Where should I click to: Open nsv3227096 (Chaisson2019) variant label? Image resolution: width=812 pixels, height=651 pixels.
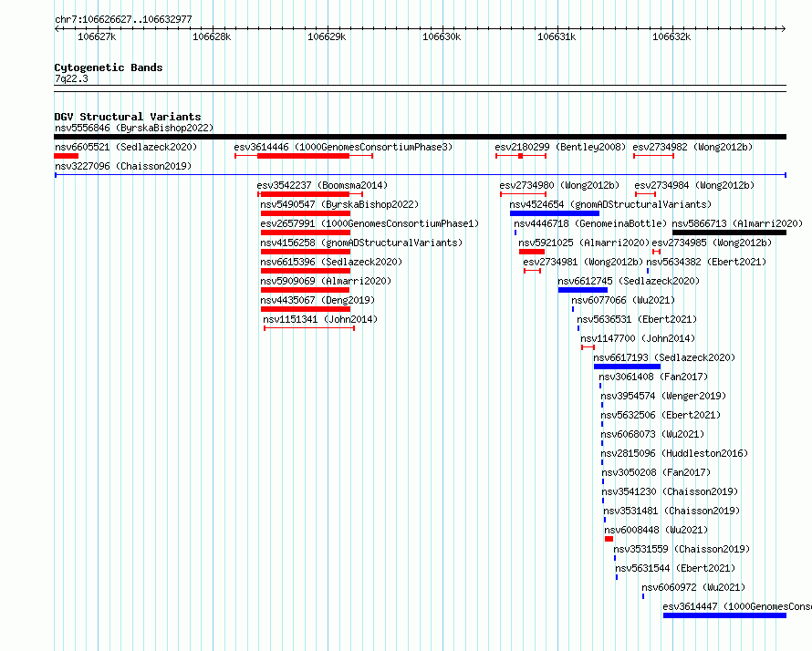click(123, 166)
